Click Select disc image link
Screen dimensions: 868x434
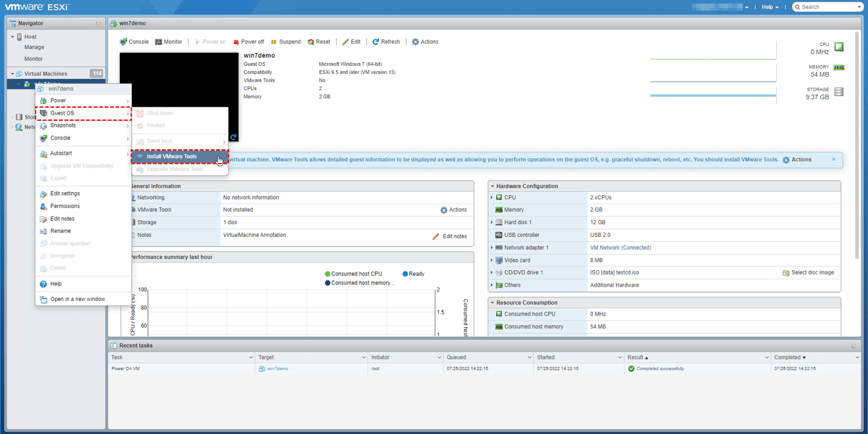[x=808, y=273]
